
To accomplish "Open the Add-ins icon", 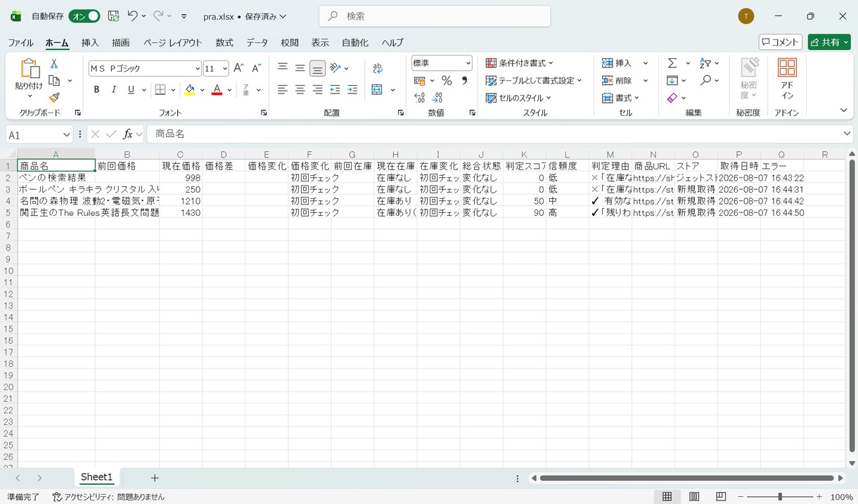I will [787, 79].
